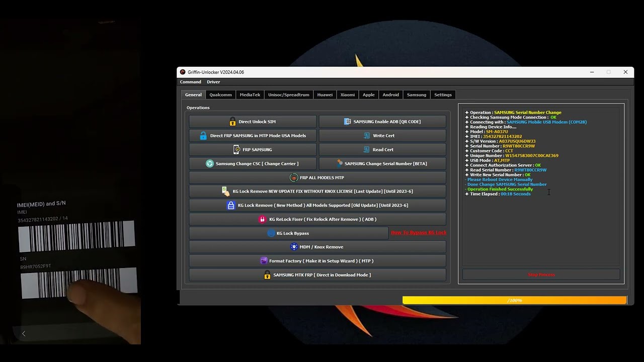
Task: Switch to the General tab
Action: pos(193,95)
